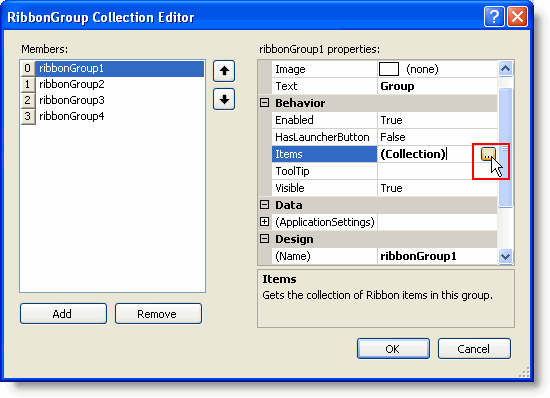Cancel the collection editor dialog
The height and width of the screenshot is (398, 550).
tap(474, 349)
